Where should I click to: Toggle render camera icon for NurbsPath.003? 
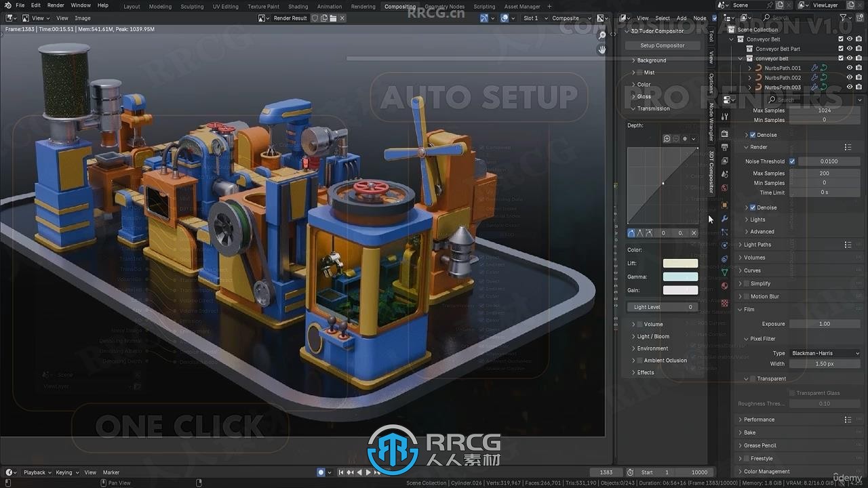click(859, 87)
